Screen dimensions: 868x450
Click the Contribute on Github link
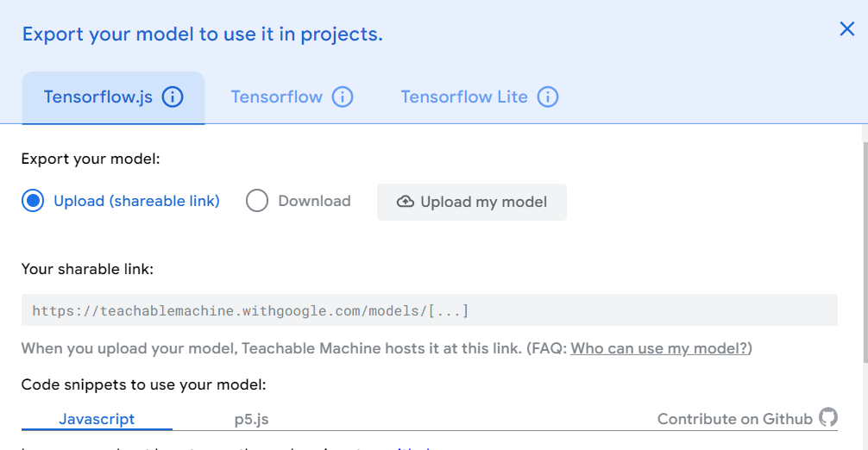(734, 419)
